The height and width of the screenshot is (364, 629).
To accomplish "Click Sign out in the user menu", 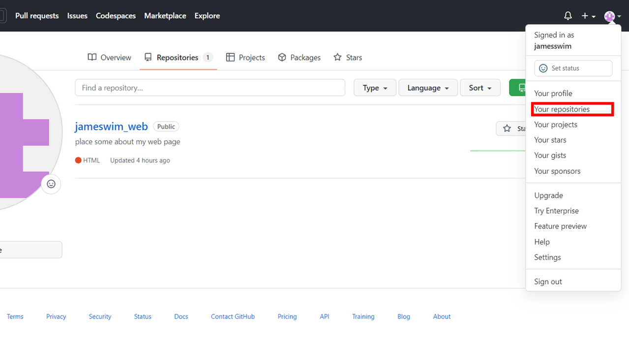I will (x=548, y=281).
